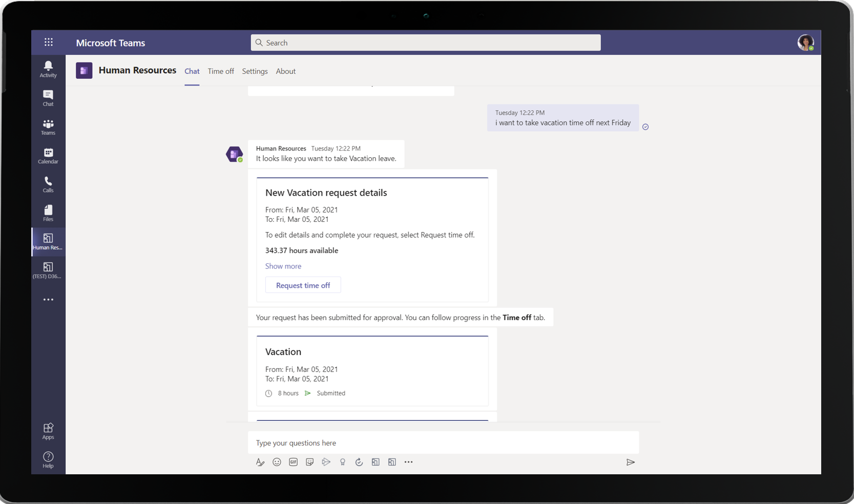Select the Calls icon
Viewport: 854px width, 504px height.
48,184
